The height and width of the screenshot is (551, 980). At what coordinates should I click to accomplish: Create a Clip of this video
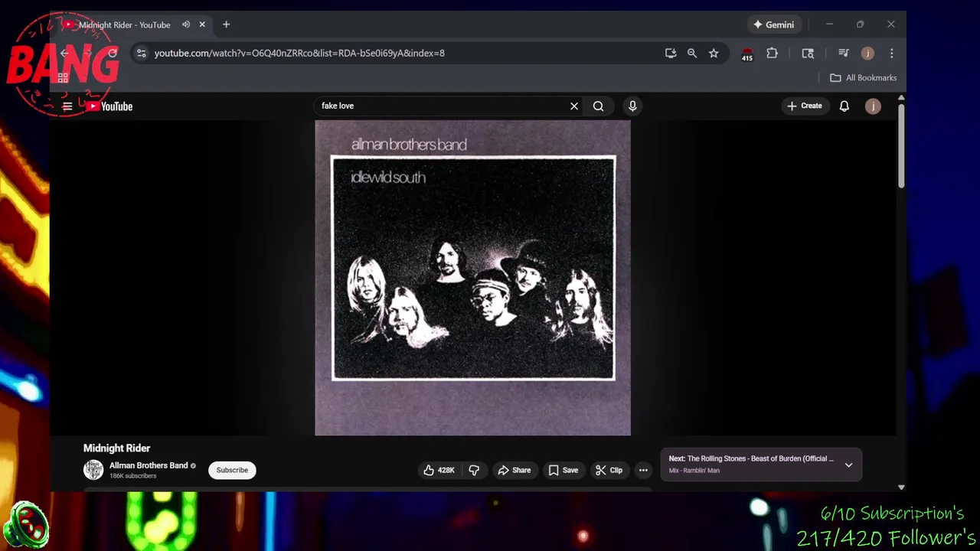[609, 470]
